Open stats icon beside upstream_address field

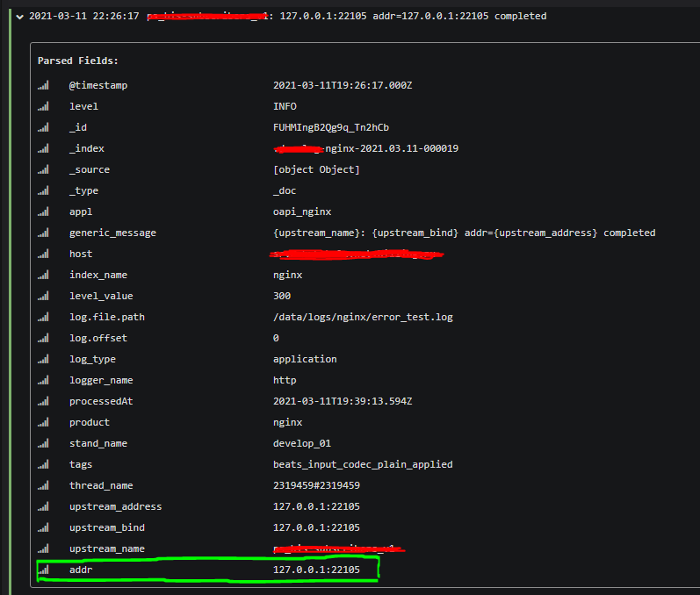43,506
